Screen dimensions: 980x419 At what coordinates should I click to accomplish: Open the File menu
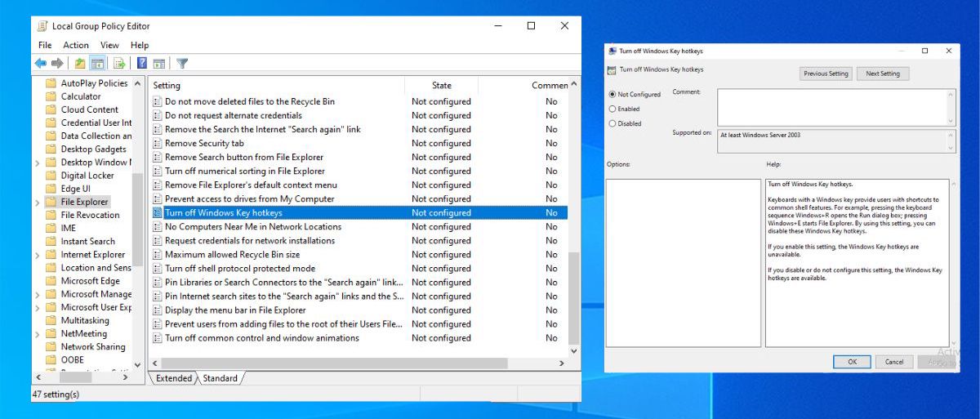coord(45,45)
